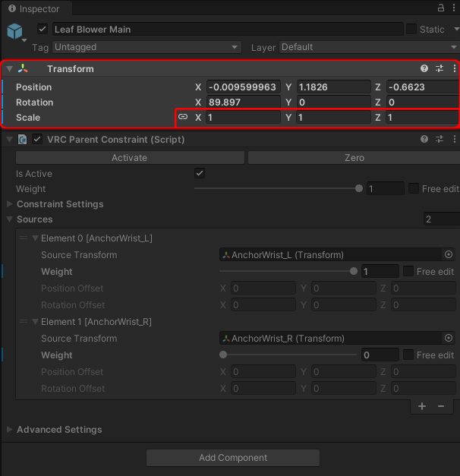
Task: Click the Add Component button
Action: 233,458
